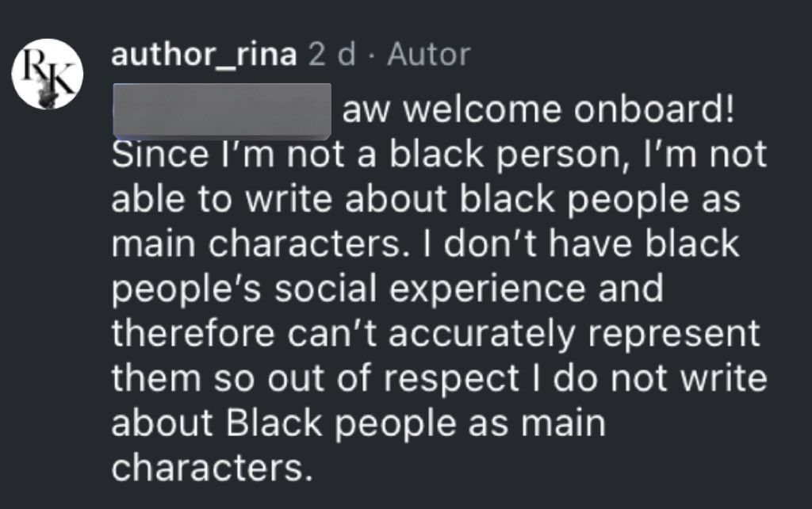The height and width of the screenshot is (509, 812).
Task: Click the words "main characters." in the fourth line
Action: point(257,244)
